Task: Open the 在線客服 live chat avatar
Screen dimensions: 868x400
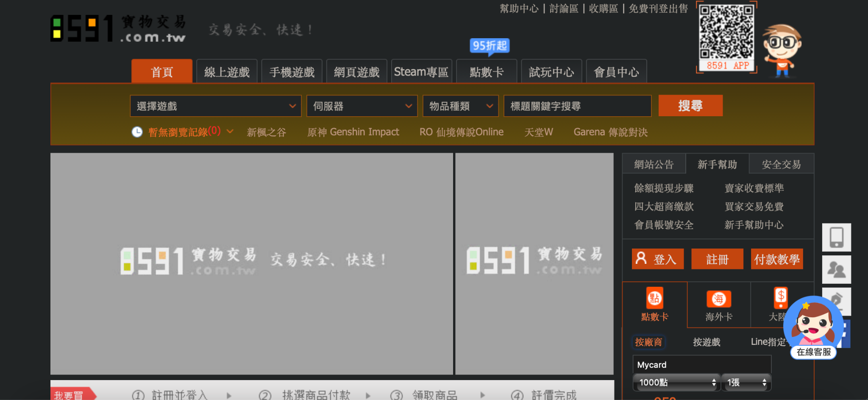Action: click(x=813, y=327)
